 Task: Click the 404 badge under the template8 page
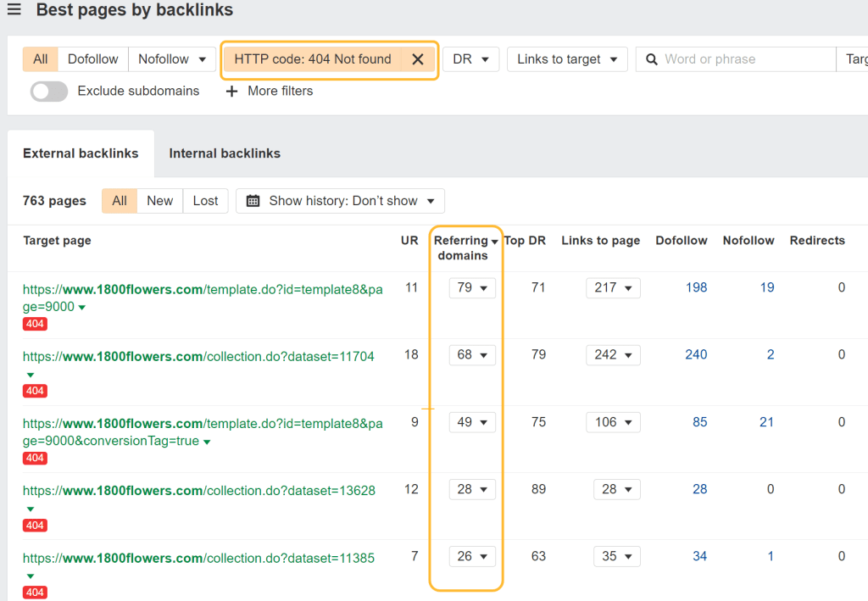(x=34, y=324)
